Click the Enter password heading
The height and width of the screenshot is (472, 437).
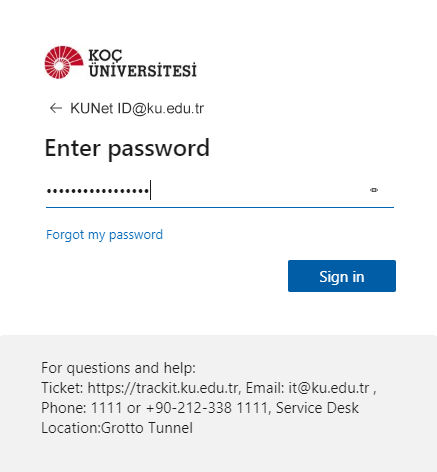[127, 148]
